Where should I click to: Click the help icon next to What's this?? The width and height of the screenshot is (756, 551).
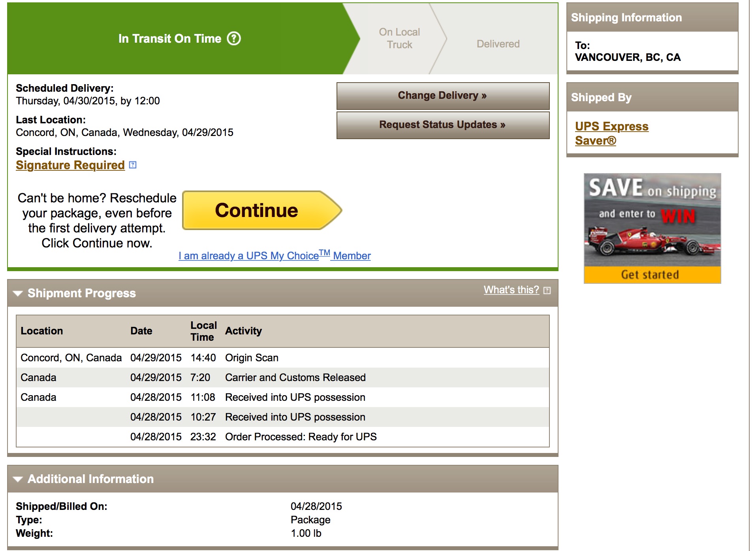[x=547, y=291]
